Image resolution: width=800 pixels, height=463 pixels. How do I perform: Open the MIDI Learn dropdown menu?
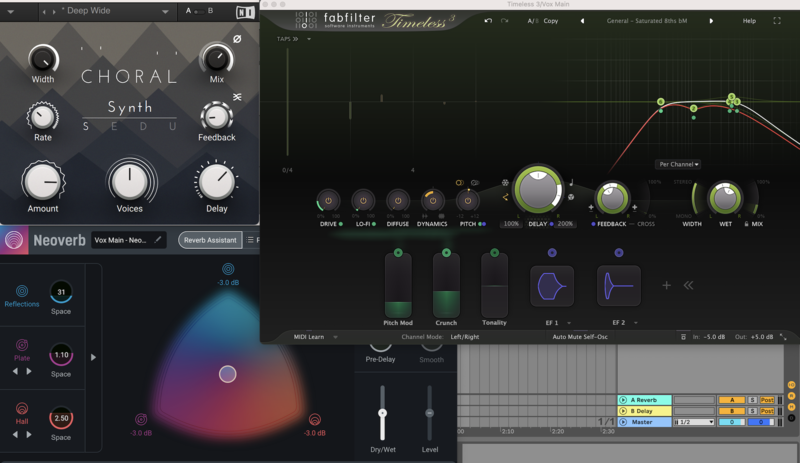[x=314, y=337]
